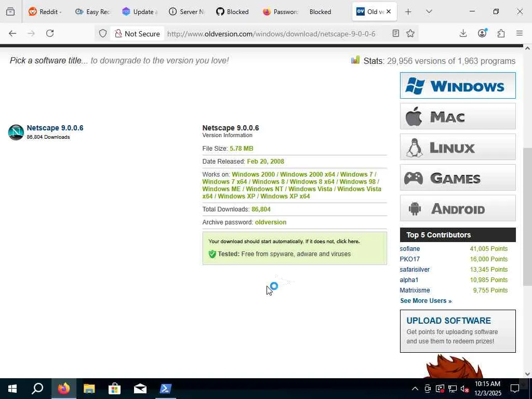
Task: Open the Firefox View icon in tab bar
Action: (10, 11)
